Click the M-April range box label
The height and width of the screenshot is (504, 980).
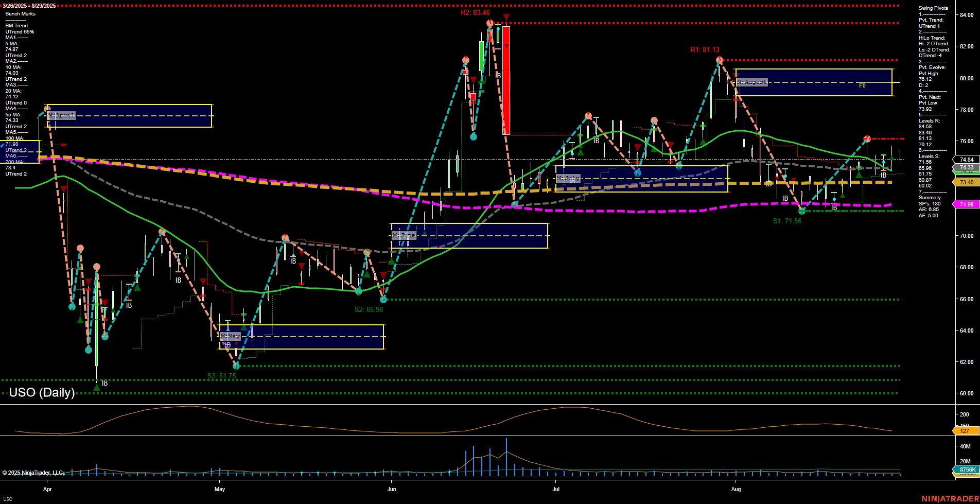(x=60, y=115)
